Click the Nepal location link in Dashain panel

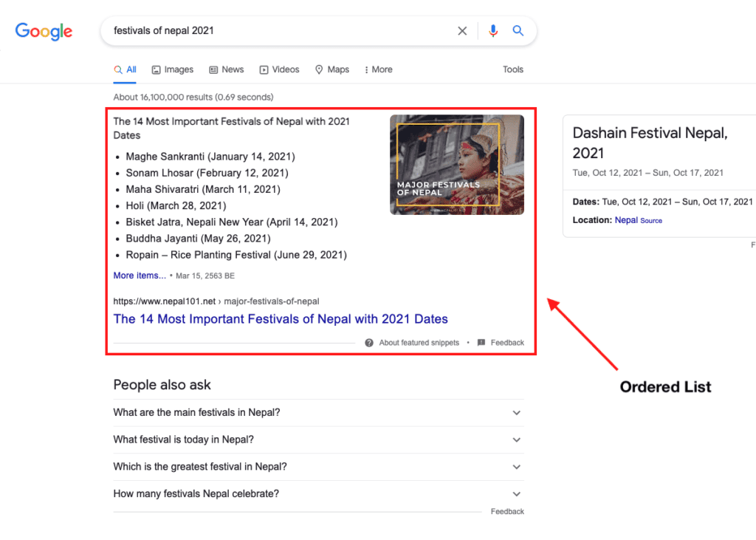point(626,220)
